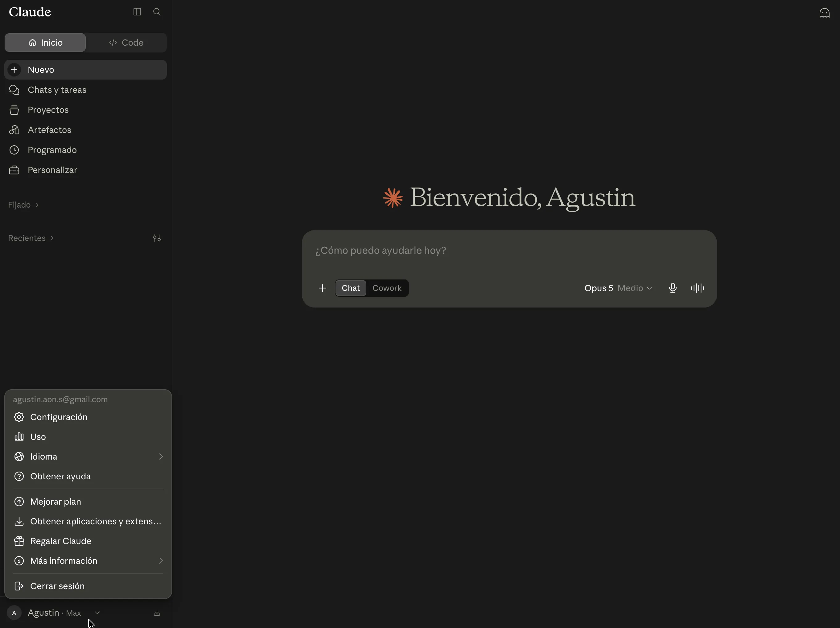The height and width of the screenshot is (628, 840).
Task: Click the Idioma globe icon
Action: point(19,457)
